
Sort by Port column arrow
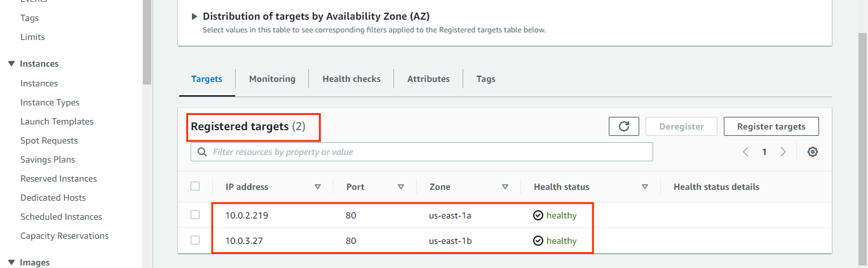pyautogui.click(x=401, y=187)
